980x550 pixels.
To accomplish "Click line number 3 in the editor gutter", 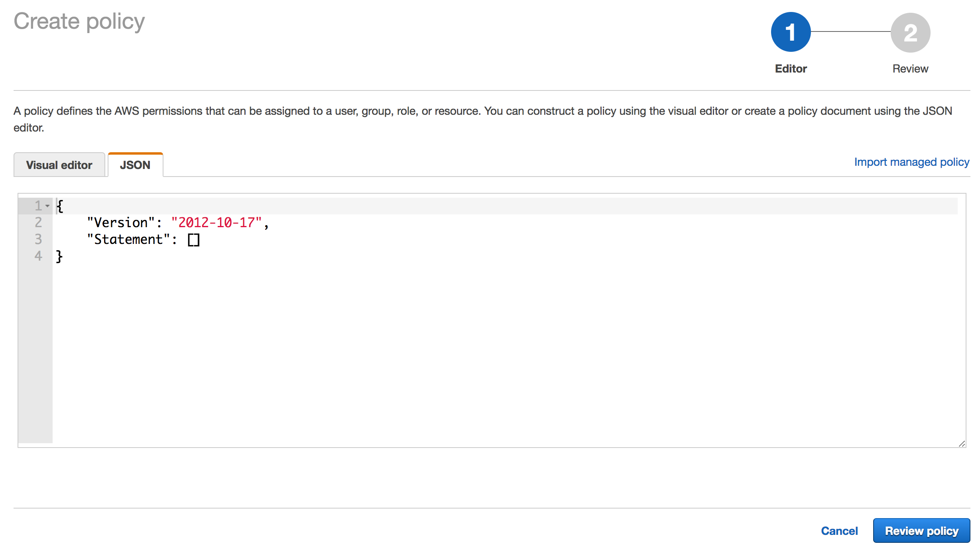I will [37, 239].
